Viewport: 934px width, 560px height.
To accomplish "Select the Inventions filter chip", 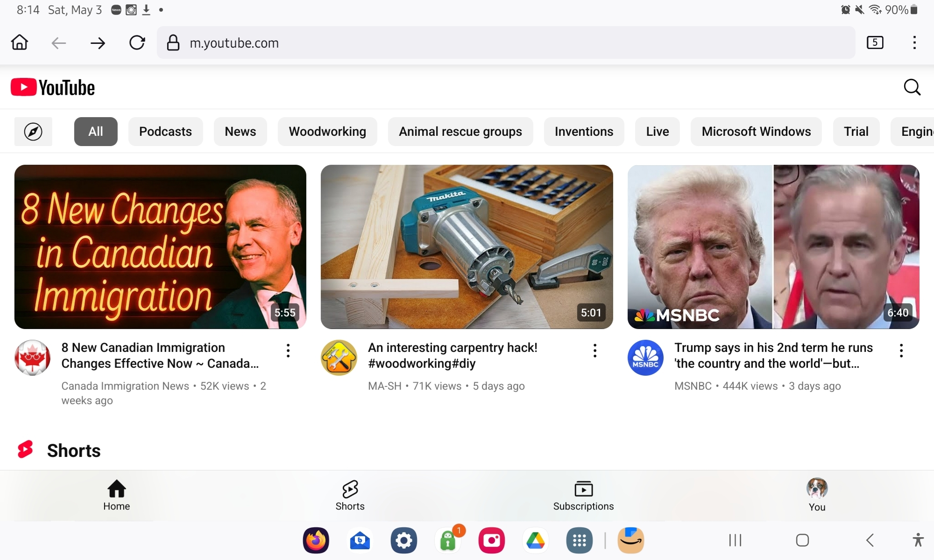I will pos(584,132).
